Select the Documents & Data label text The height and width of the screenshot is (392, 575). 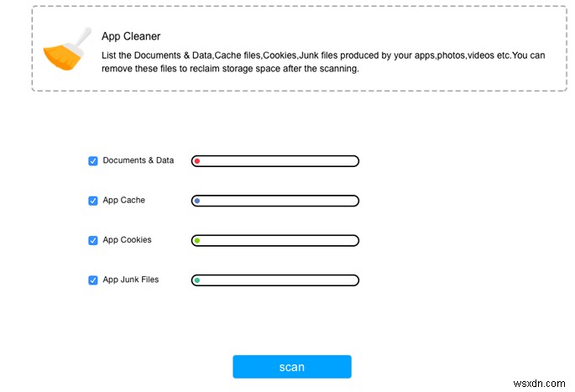point(139,160)
